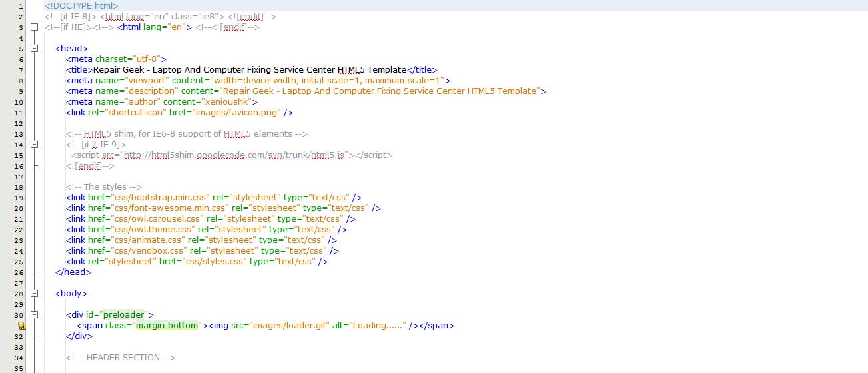Screen dimensions: 868x373
Task: Click the html5shim googlecode script URL
Action: click(x=234, y=155)
